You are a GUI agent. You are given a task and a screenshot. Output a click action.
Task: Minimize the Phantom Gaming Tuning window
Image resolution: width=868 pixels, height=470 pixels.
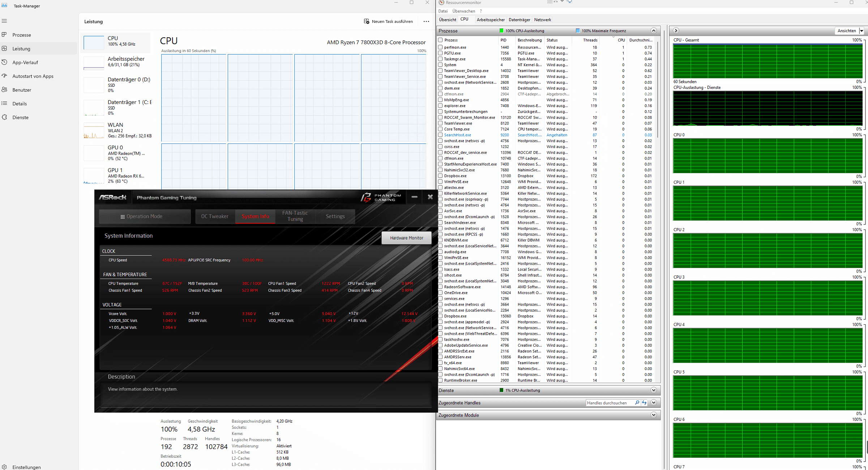coord(414,197)
